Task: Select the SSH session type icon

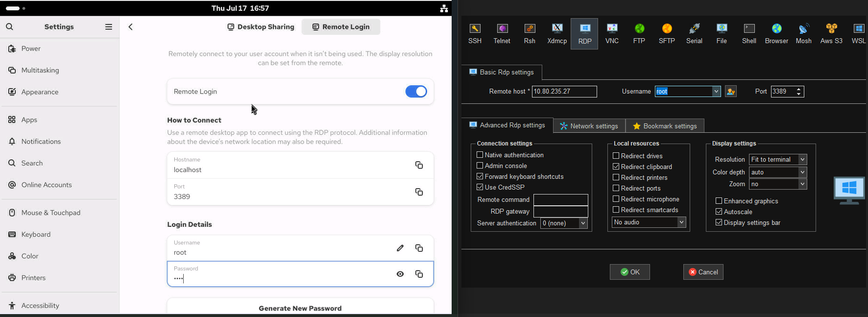Action: coord(475,33)
